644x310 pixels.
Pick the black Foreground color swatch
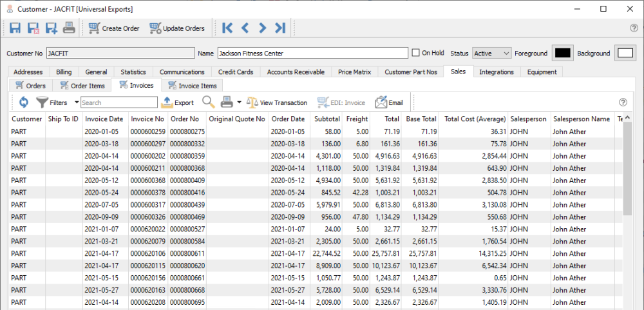point(563,53)
